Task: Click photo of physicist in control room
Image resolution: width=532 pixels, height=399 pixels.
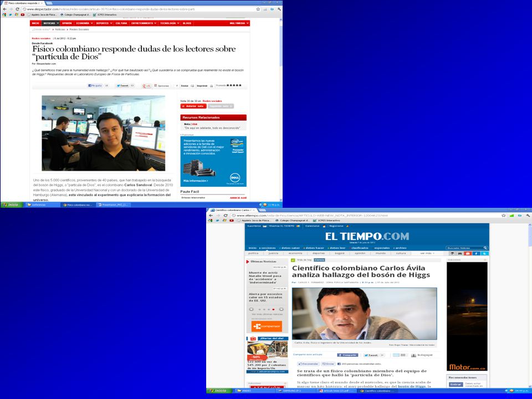Action: (104, 133)
